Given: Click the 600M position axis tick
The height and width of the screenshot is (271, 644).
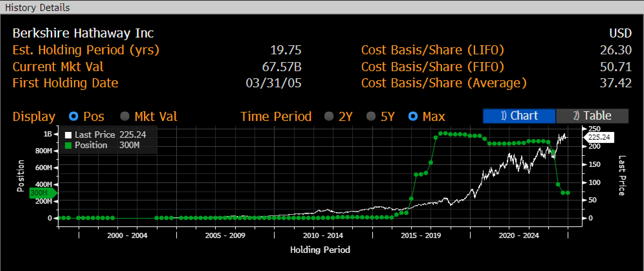Looking at the screenshot, I should [x=43, y=168].
